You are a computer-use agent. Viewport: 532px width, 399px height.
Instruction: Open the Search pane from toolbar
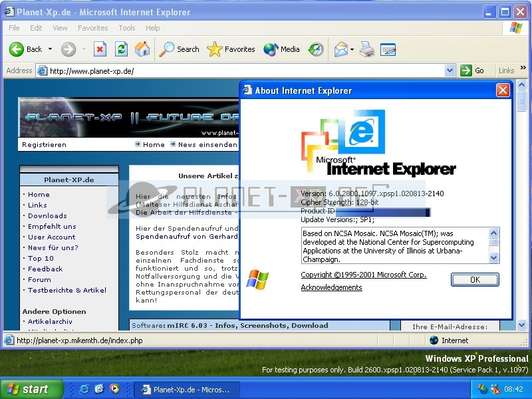(x=179, y=49)
